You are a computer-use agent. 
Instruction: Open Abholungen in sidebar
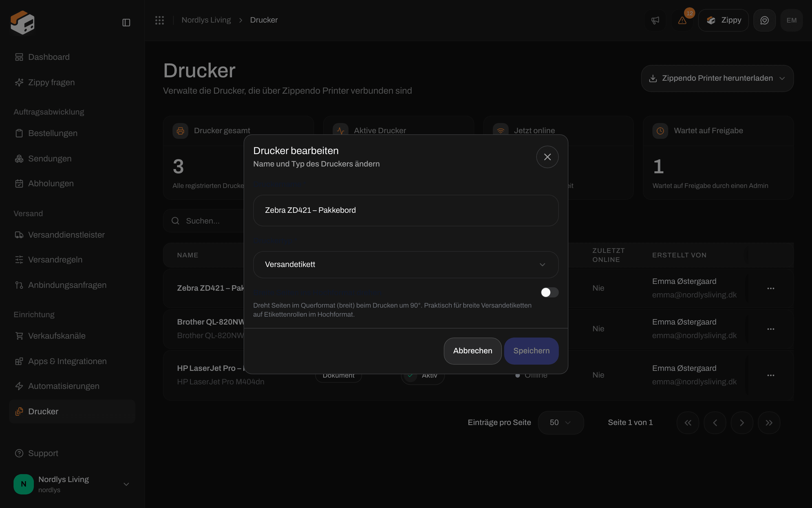click(x=72, y=183)
